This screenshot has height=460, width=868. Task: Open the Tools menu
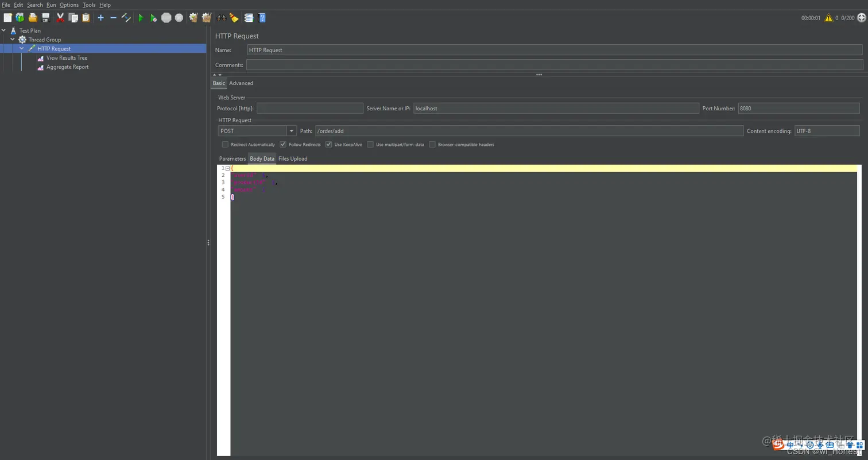(x=89, y=5)
